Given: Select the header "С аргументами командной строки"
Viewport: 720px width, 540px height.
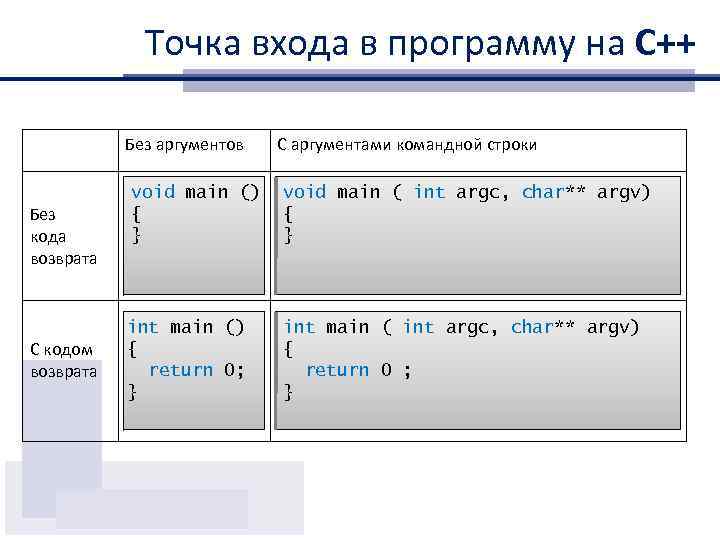Looking at the screenshot, I should pyautogui.click(x=407, y=145).
